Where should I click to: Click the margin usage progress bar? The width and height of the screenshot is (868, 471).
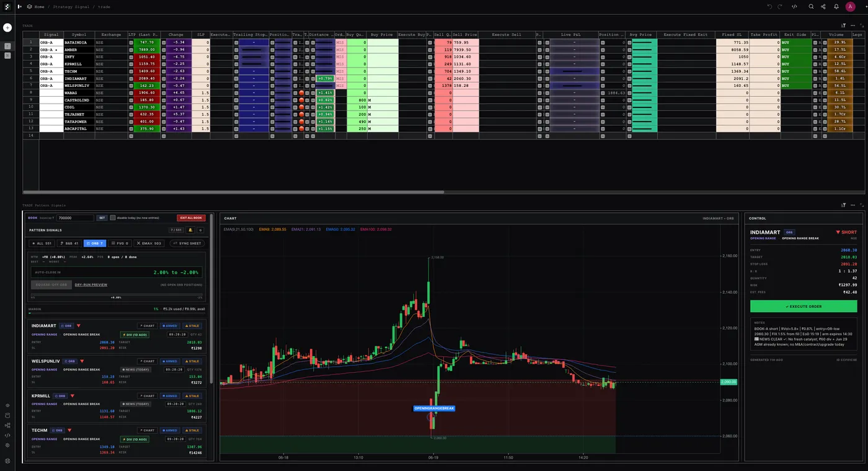(116, 313)
